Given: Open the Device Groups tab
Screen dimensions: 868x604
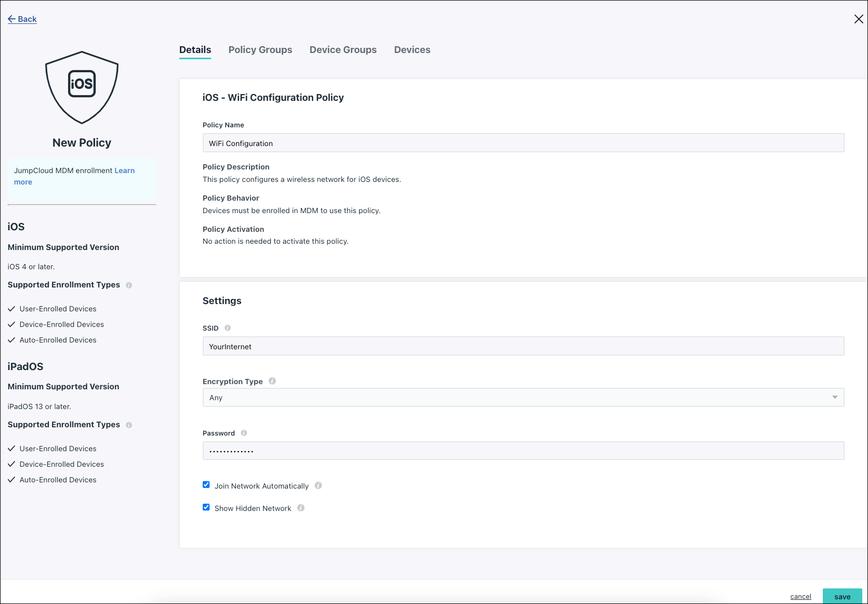Looking at the screenshot, I should pyautogui.click(x=343, y=50).
